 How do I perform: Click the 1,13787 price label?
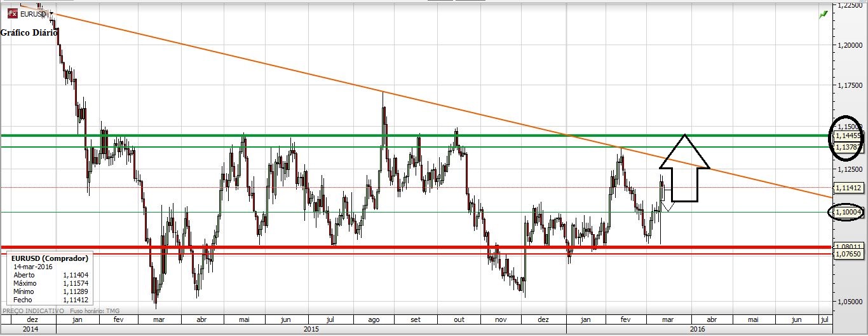tap(848, 147)
